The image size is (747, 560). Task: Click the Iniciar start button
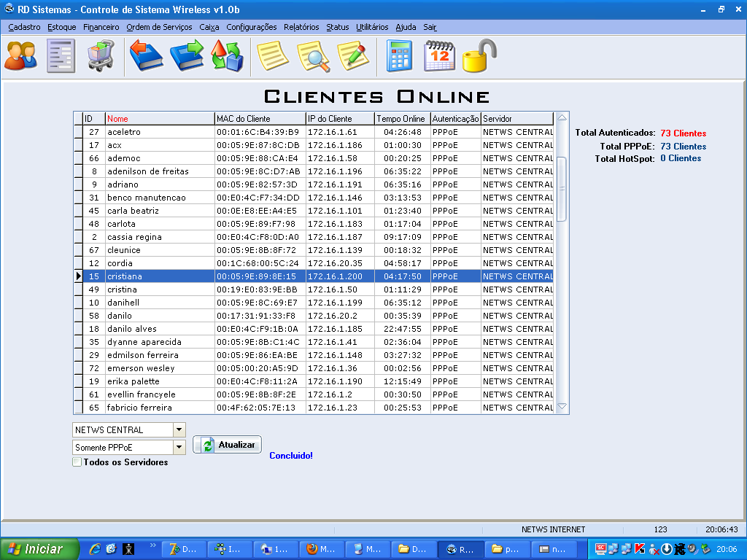pos(39,549)
